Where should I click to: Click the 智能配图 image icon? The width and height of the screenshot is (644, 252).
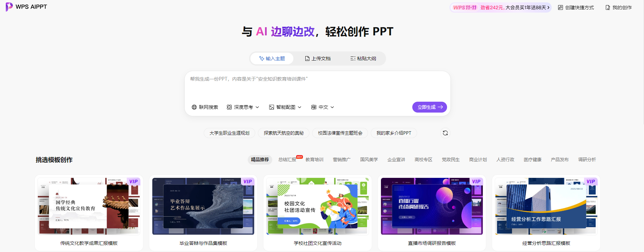[x=272, y=107]
